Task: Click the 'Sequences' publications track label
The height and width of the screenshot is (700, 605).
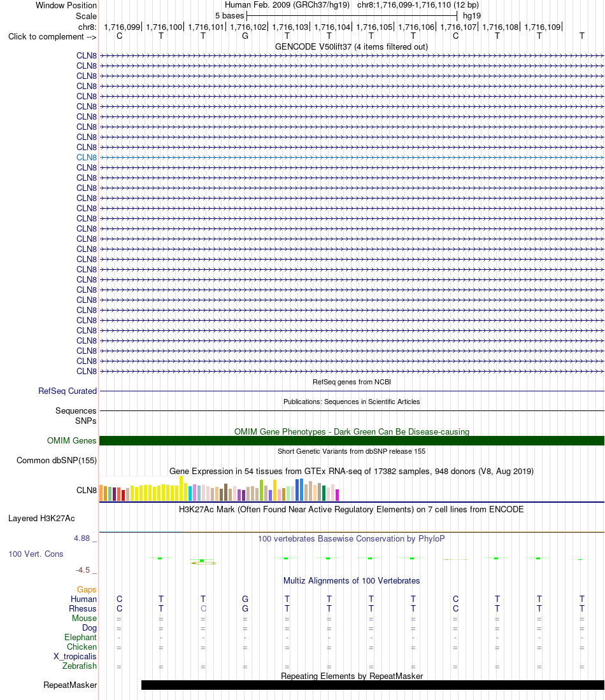Action: [76, 410]
